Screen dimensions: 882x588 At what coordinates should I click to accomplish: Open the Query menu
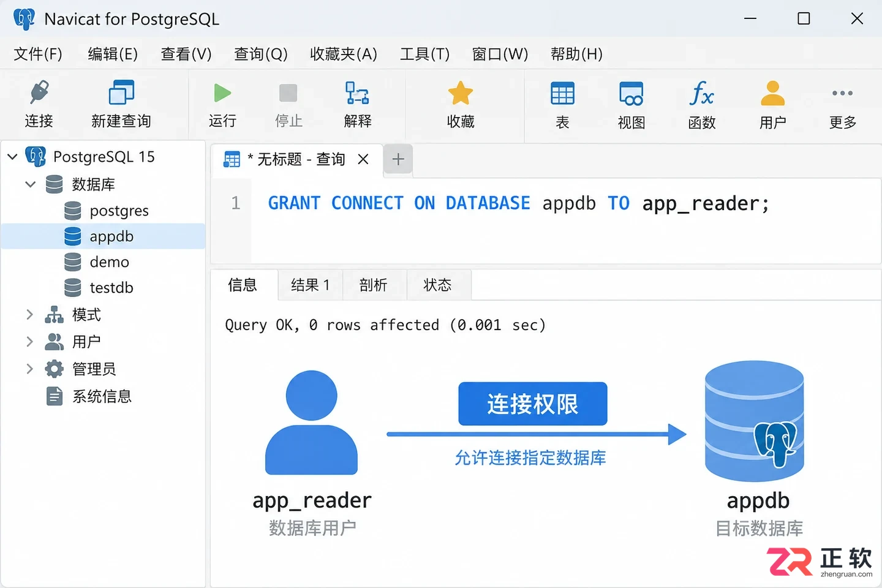tap(261, 54)
